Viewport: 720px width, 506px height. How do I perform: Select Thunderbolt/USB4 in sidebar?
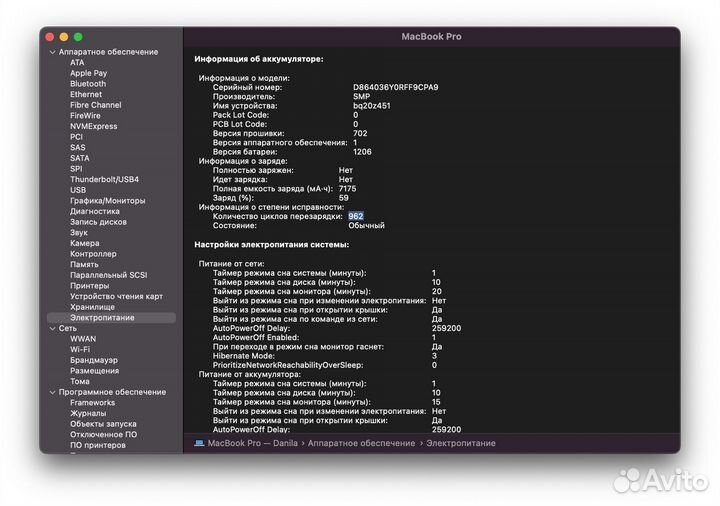104,179
